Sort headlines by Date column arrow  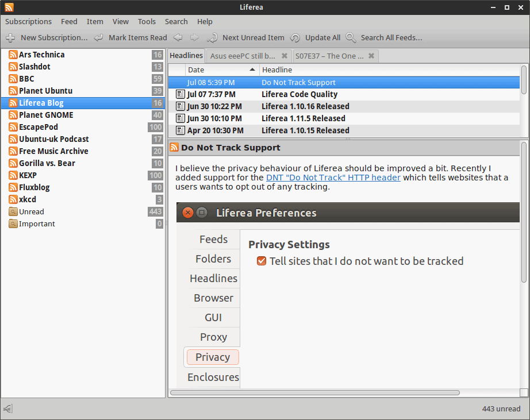(252, 70)
